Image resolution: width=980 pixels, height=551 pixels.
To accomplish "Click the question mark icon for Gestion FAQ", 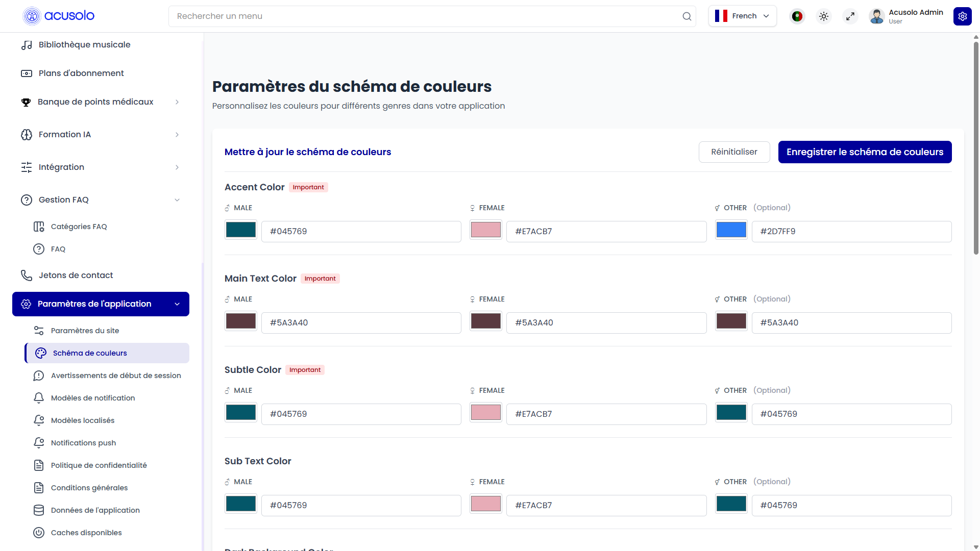I will tap(27, 200).
